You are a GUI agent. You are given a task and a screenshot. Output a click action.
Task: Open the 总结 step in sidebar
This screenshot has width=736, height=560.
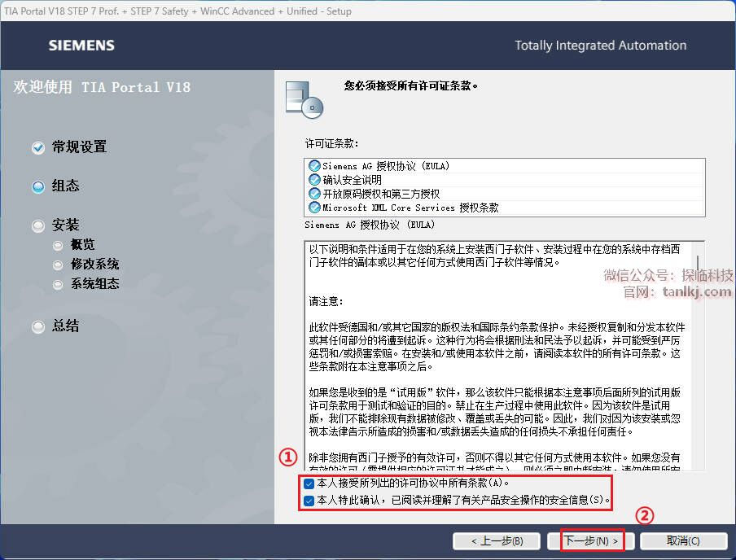coord(66,326)
